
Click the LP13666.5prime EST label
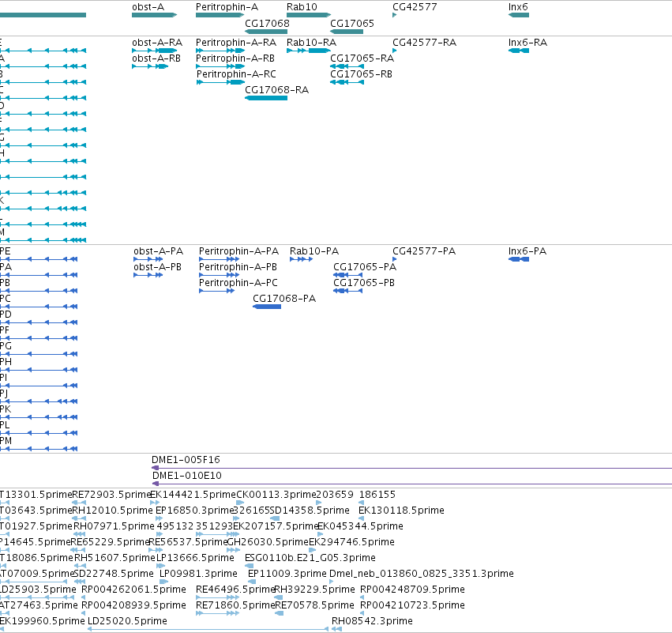click(x=195, y=558)
